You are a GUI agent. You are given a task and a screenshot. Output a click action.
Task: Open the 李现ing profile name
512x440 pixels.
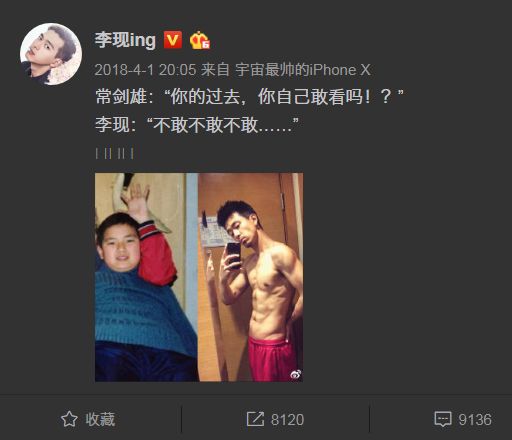[x=125, y=40]
